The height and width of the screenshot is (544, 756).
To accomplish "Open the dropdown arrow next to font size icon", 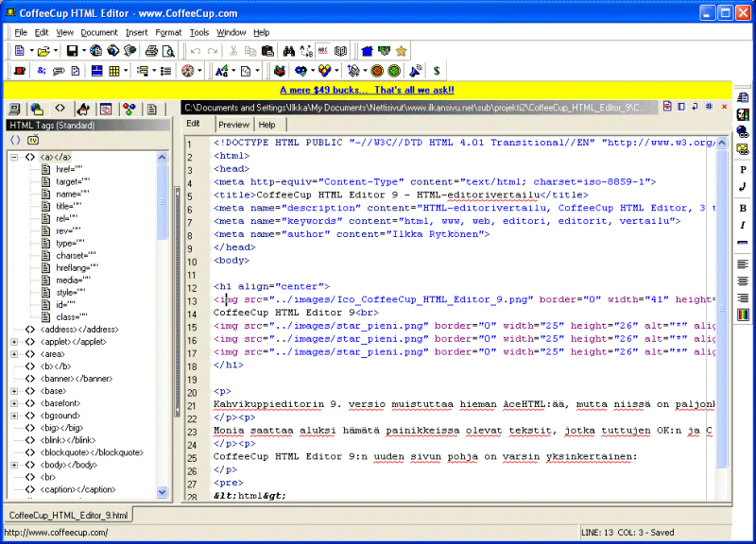I will [233, 71].
